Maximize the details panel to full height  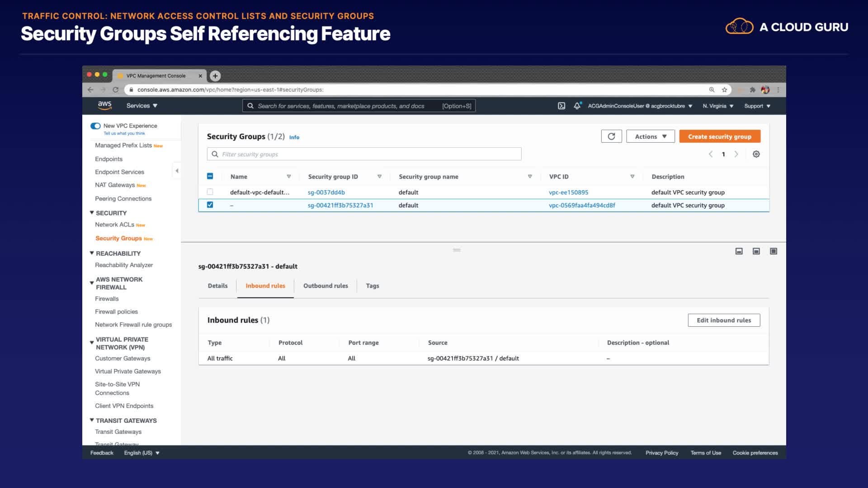click(773, 251)
